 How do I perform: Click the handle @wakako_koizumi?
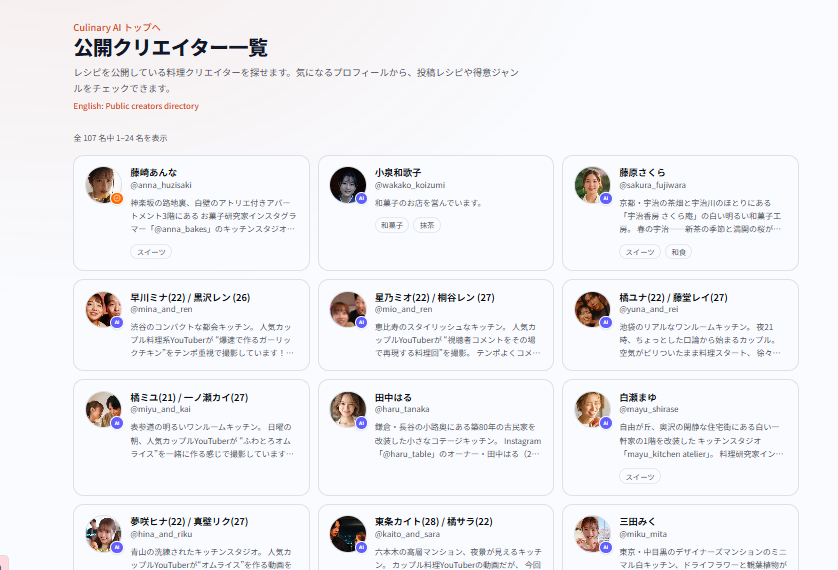(410, 185)
